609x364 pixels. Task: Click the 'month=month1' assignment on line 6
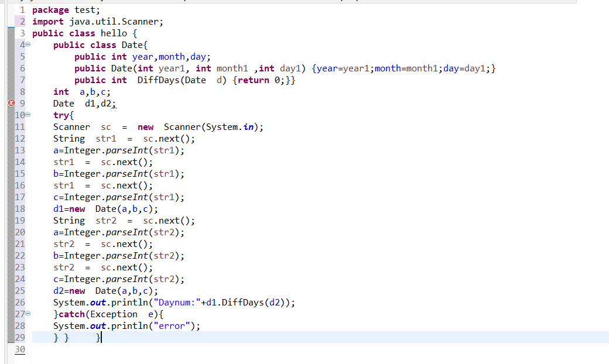click(406, 68)
